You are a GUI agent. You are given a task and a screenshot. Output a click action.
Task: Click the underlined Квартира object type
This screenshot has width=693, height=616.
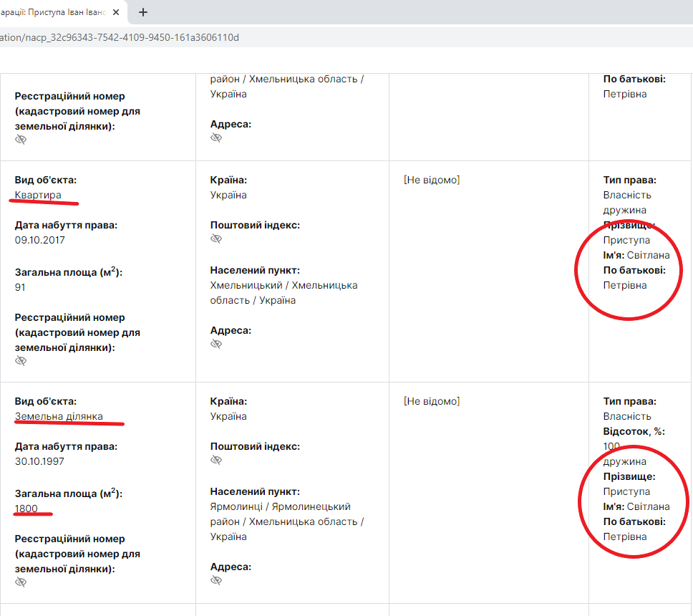[x=38, y=195]
